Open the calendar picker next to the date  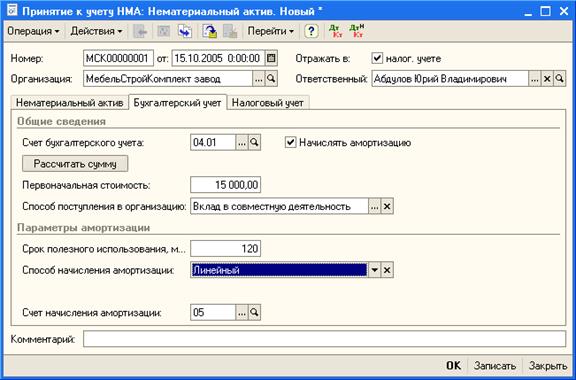pyautogui.click(x=271, y=58)
